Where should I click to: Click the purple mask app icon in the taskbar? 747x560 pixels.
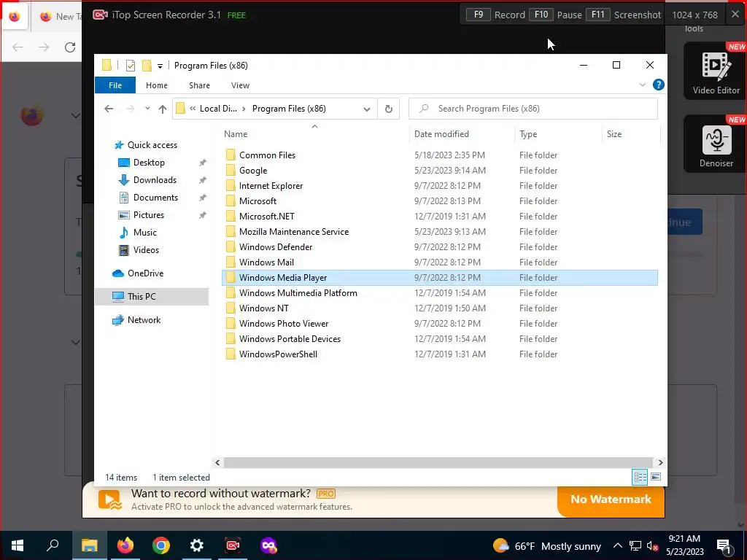point(268,545)
